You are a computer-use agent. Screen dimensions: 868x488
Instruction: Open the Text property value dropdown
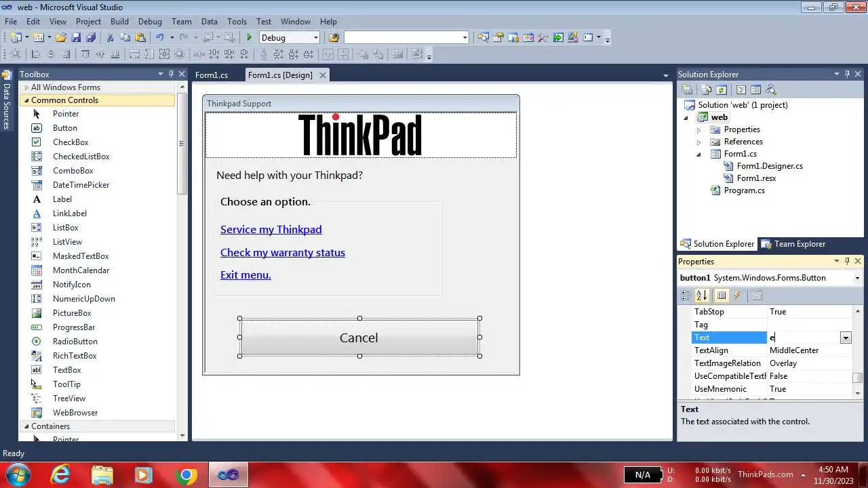coord(846,338)
